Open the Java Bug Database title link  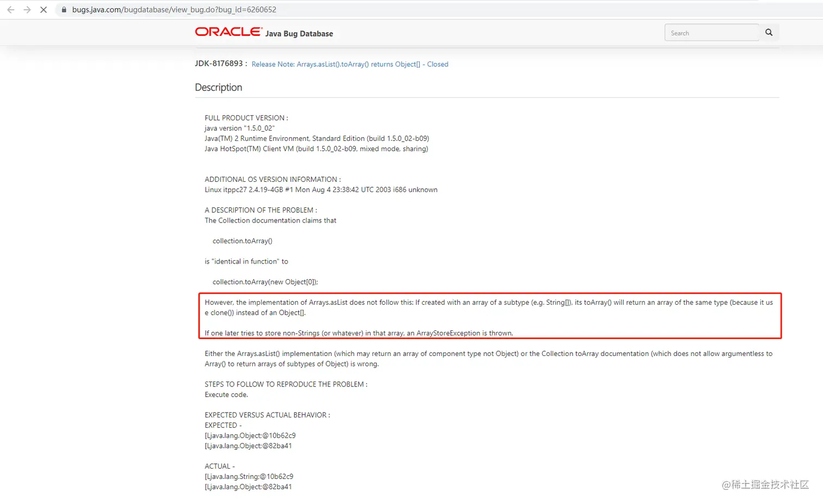pos(299,34)
